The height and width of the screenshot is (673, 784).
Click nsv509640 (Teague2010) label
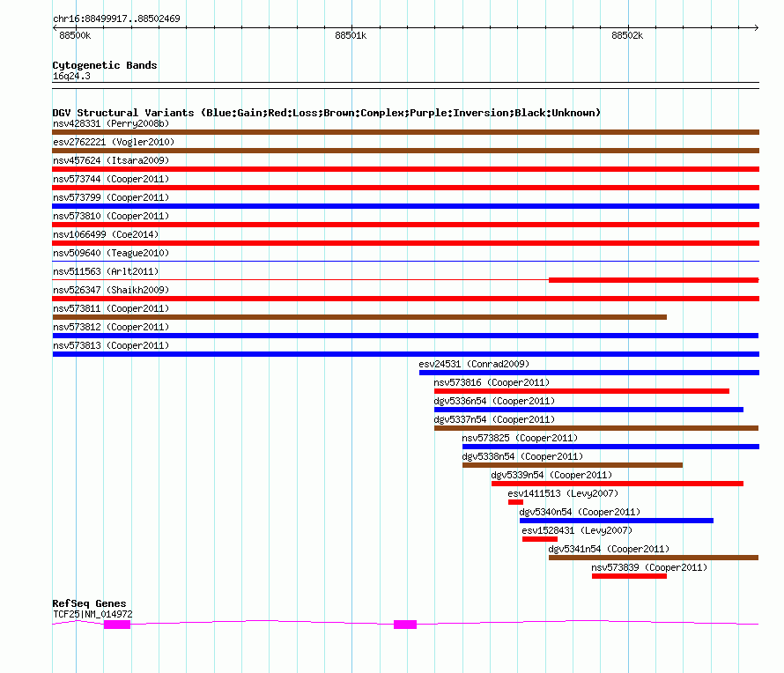[111, 253]
